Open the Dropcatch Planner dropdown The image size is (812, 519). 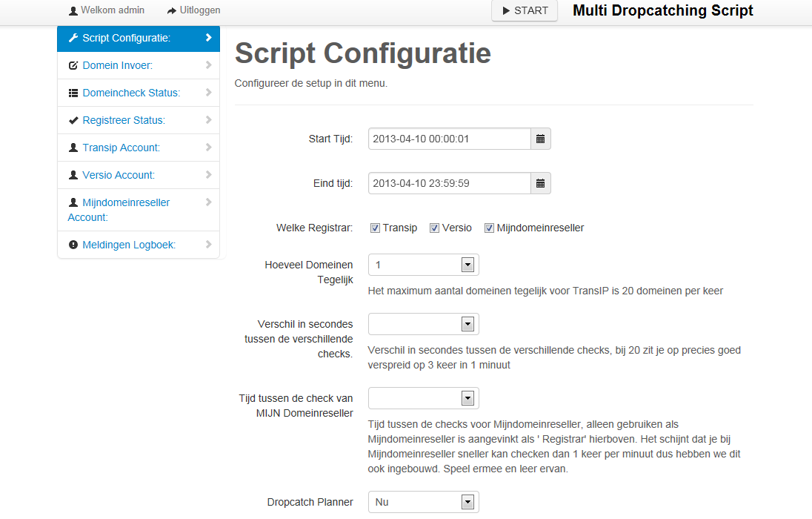(x=423, y=502)
